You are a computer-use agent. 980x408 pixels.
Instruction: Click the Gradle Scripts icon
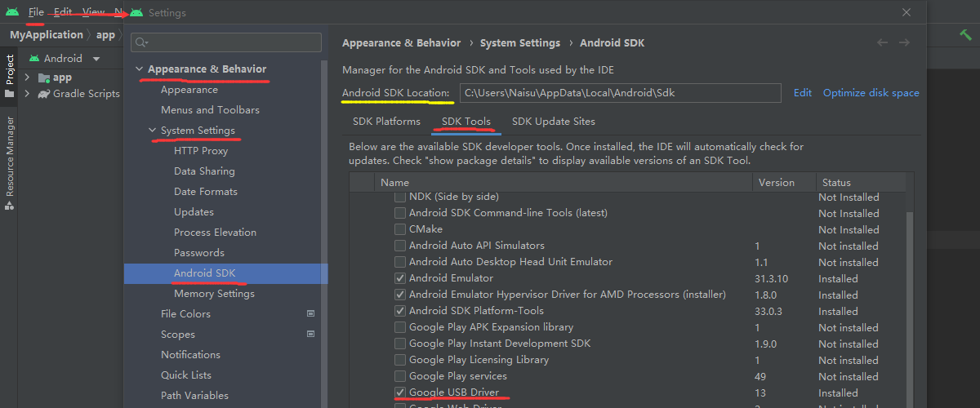tap(44, 94)
